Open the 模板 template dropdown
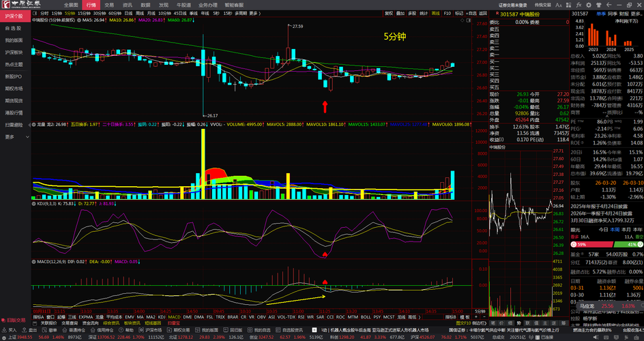This screenshot has height=341, width=644. pos(465,317)
